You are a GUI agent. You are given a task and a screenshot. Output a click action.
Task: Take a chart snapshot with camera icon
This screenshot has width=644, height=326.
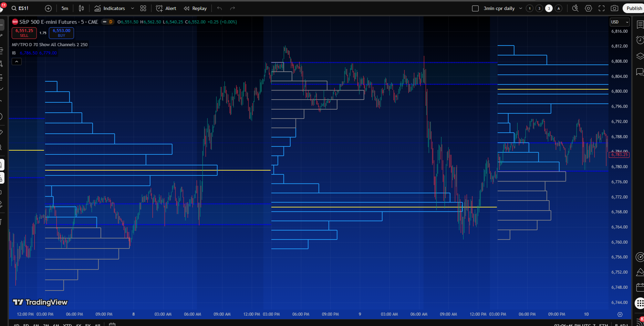pyautogui.click(x=614, y=8)
